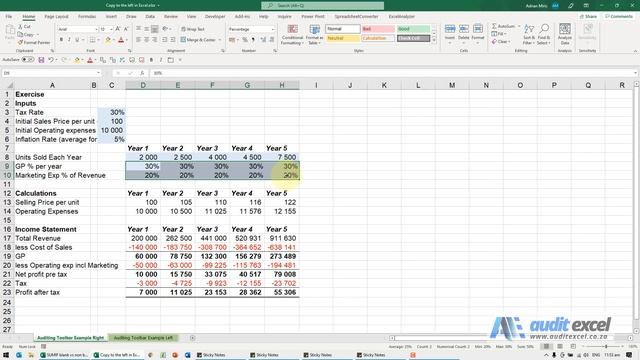640x360 pixels.
Task: Click the Fill Color bucket icon
Action: click(x=108, y=40)
